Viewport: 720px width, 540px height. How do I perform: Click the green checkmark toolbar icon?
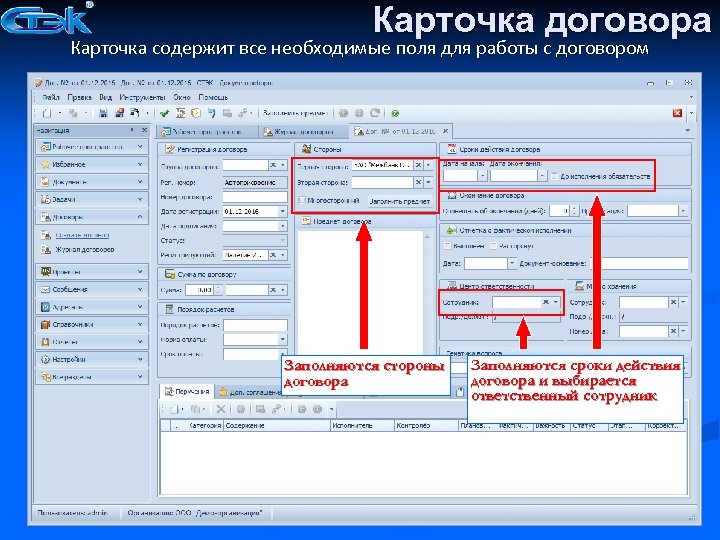click(x=164, y=113)
